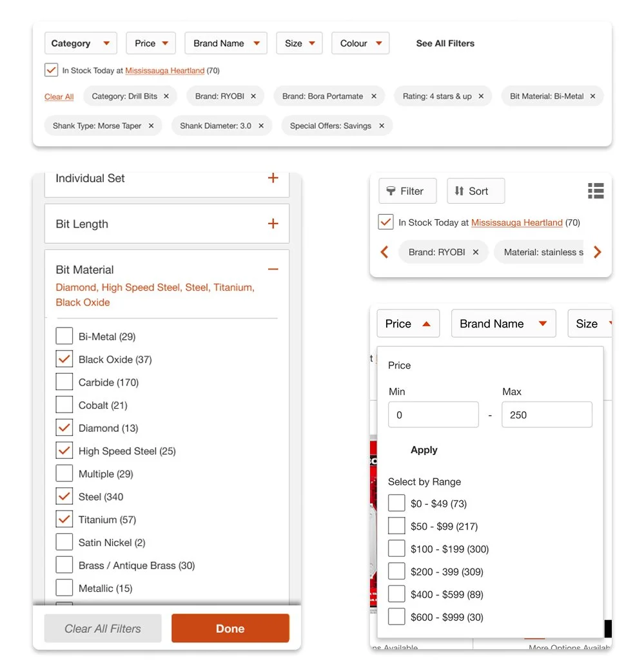The width and height of the screenshot is (644, 671).
Task: Switch to list view icon
Action: point(596,191)
